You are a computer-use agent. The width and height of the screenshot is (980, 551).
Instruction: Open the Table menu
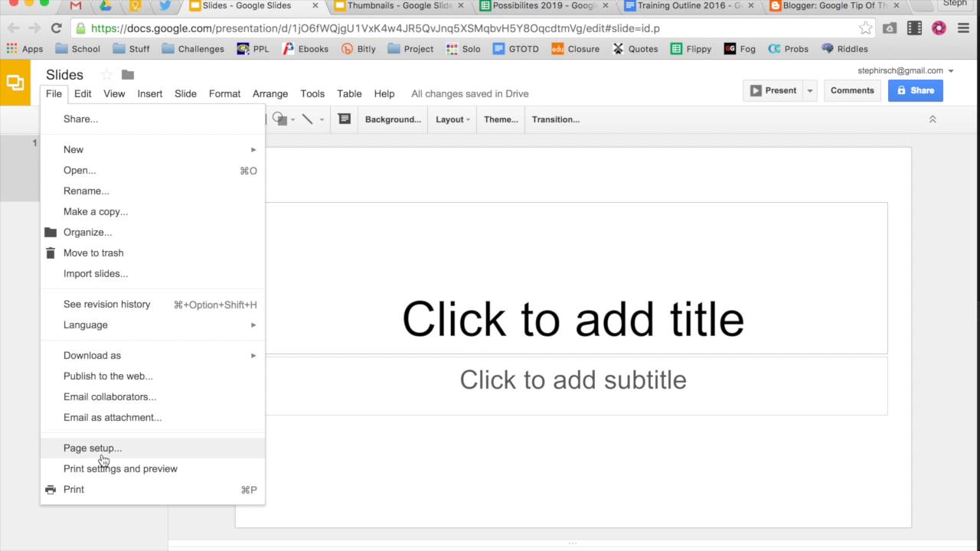point(349,94)
